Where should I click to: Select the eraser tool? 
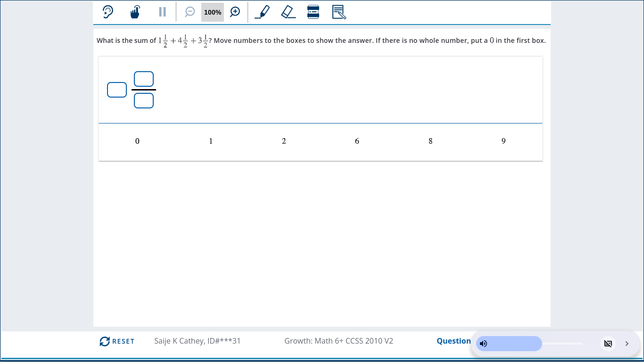[x=288, y=12]
